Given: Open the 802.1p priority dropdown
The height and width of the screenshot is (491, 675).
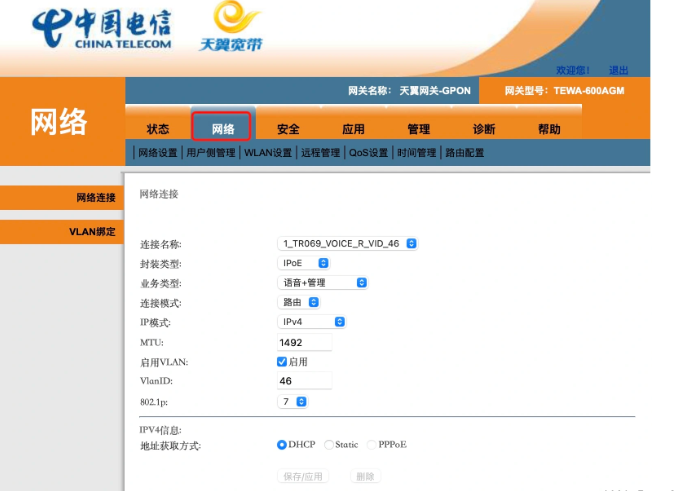Looking at the screenshot, I should click(x=292, y=401).
